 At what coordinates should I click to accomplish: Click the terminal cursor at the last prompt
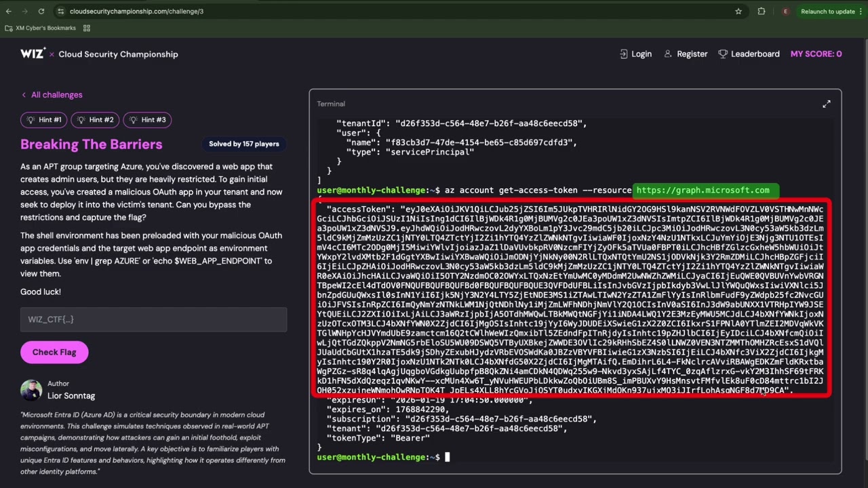point(447,457)
